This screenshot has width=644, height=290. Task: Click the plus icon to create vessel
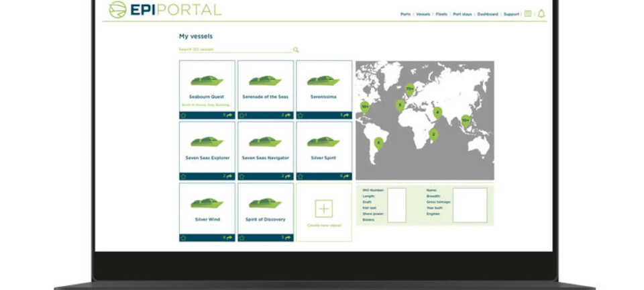[x=324, y=209]
